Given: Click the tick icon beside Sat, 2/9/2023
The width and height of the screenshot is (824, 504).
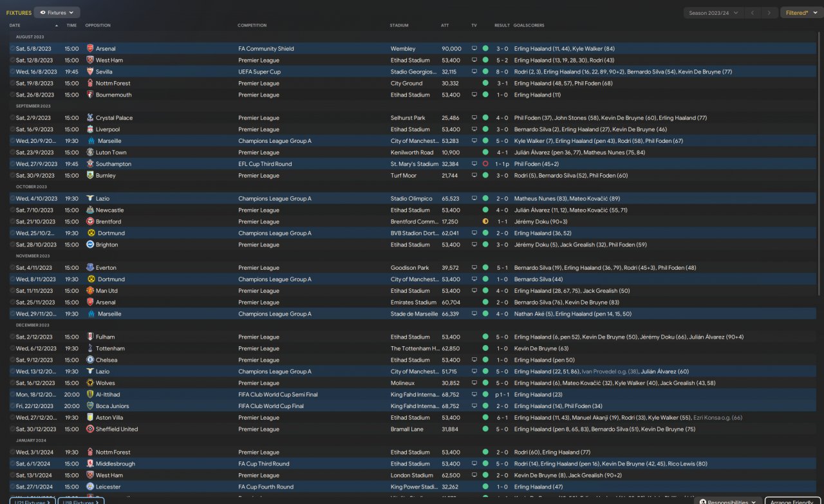Looking at the screenshot, I should tap(12, 118).
